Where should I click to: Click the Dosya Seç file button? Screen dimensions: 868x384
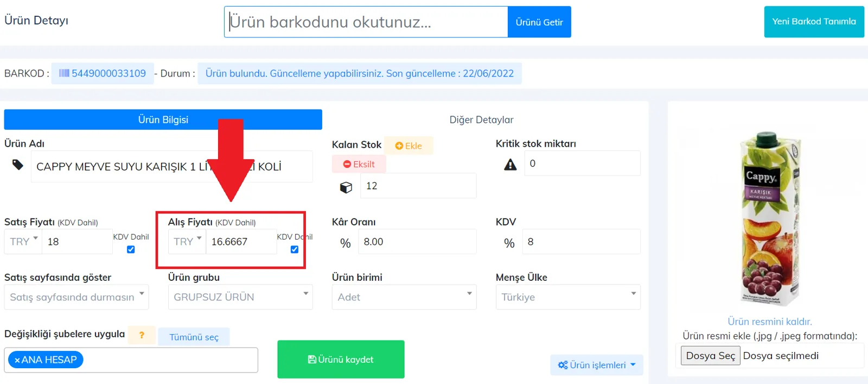[x=711, y=356]
